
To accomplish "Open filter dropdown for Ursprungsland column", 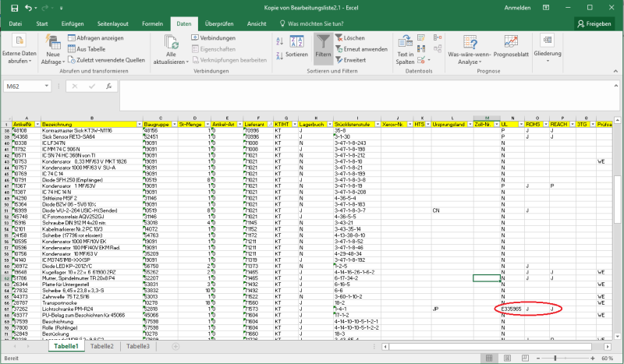I will 470,124.
